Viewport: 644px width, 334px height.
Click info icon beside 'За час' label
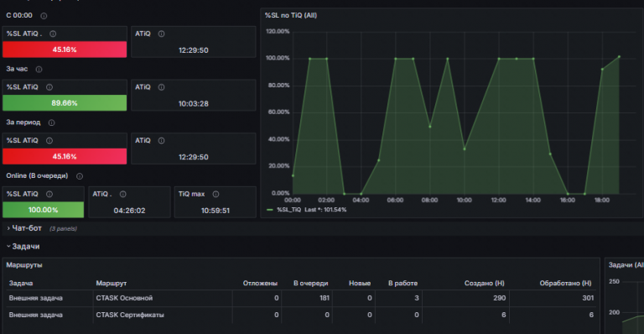coord(39,70)
